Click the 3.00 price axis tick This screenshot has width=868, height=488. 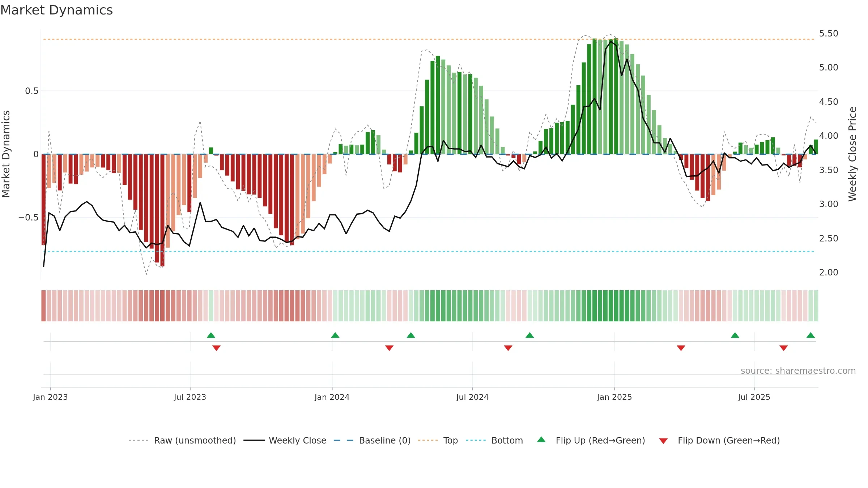[x=829, y=204]
